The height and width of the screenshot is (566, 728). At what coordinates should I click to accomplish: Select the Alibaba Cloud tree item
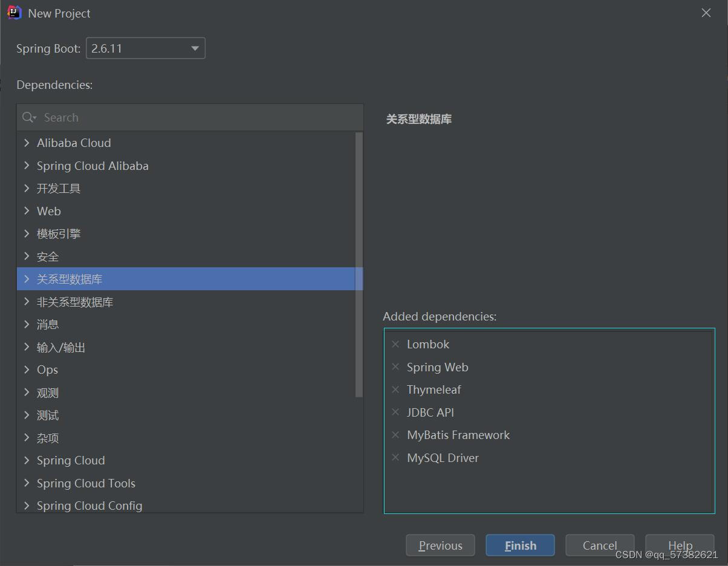186,143
